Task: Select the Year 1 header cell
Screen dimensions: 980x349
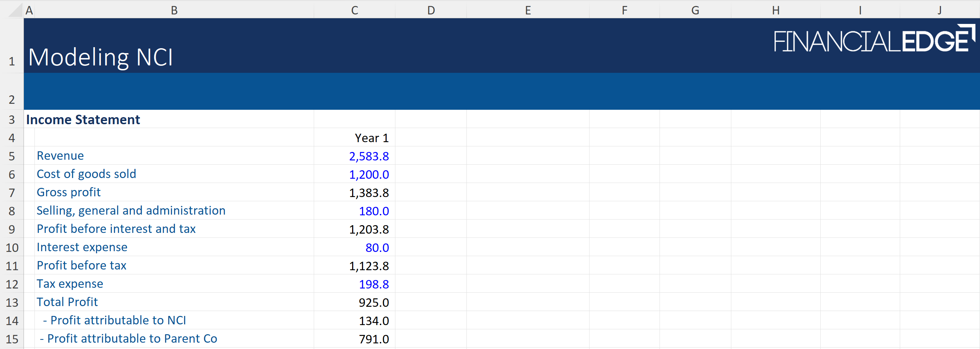Action: pyautogui.click(x=371, y=138)
